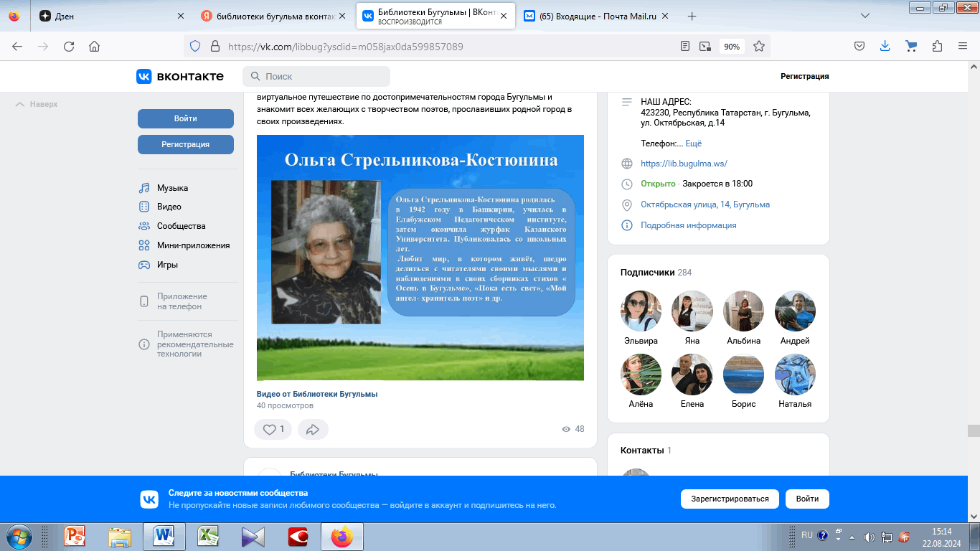Screen dimensions: 980x551
Task: Open subscriber Елена avatar
Action: (692, 374)
